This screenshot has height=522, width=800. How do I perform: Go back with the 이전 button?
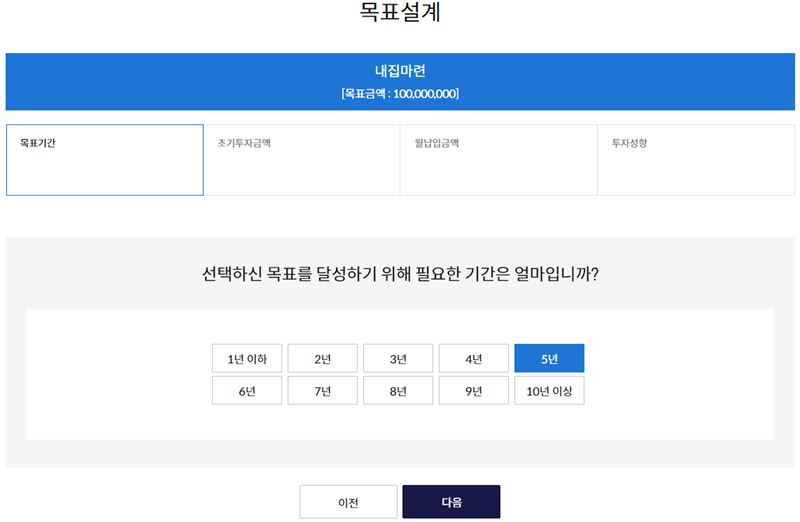coord(348,502)
